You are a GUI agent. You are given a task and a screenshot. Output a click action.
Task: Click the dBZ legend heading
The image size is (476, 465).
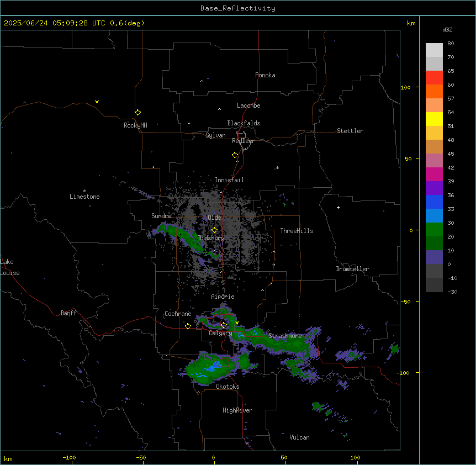(447, 30)
